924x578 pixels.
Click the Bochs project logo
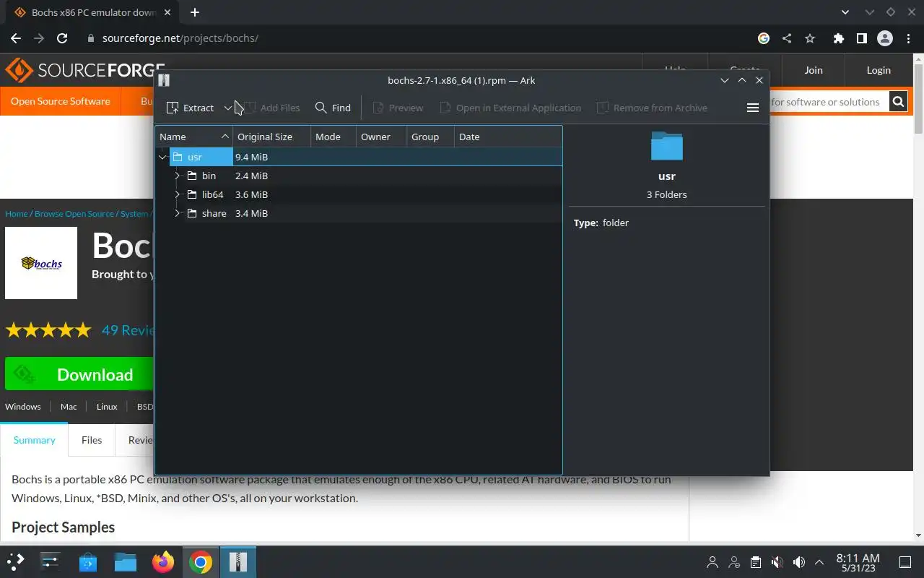(41, 263)
